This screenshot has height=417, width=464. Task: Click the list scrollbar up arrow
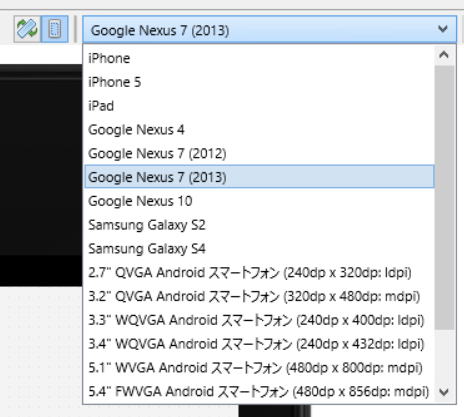444,55
